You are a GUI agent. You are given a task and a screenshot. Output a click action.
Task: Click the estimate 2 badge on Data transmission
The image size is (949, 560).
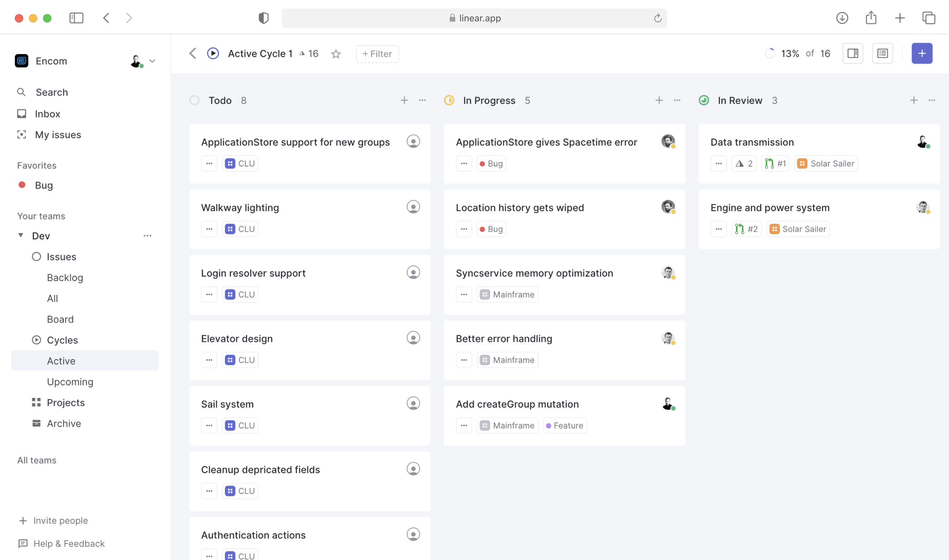tap(744, 164)
